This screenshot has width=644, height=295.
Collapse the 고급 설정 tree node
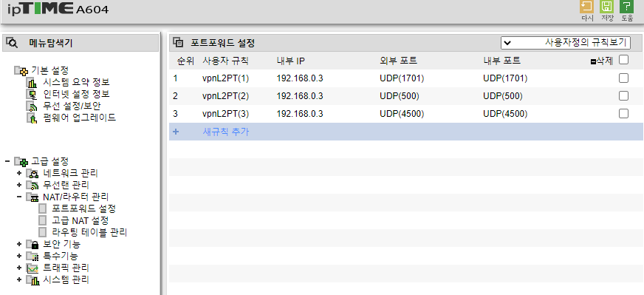click(7, 161)
